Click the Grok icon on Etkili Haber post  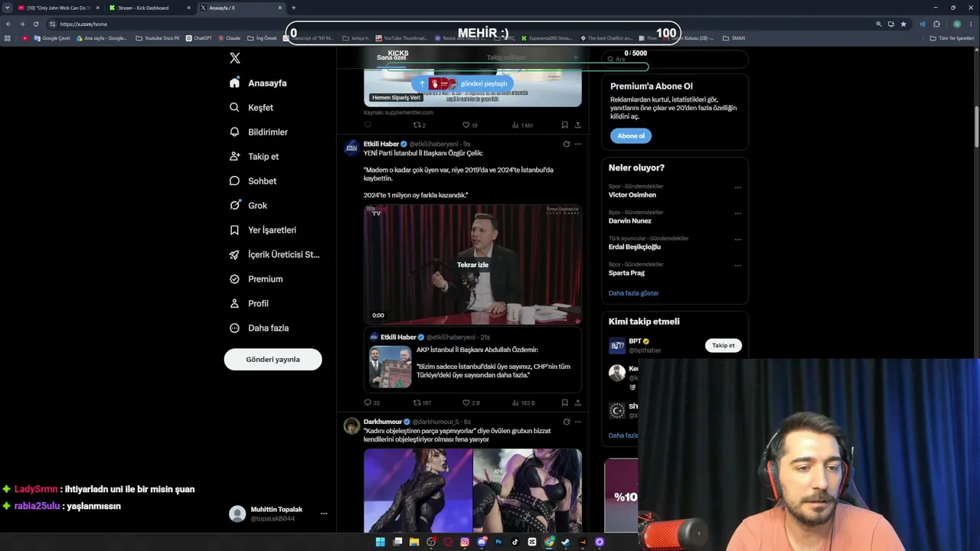coord(567,144)
